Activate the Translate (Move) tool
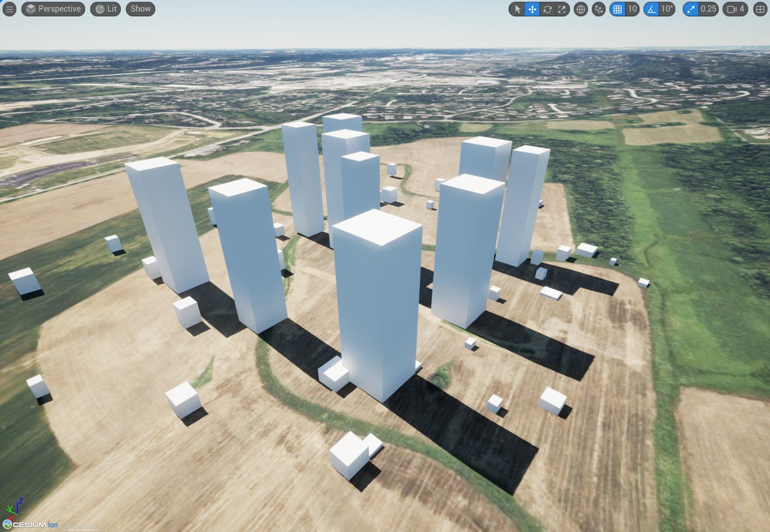770x532 pixels. pos(533,9)
